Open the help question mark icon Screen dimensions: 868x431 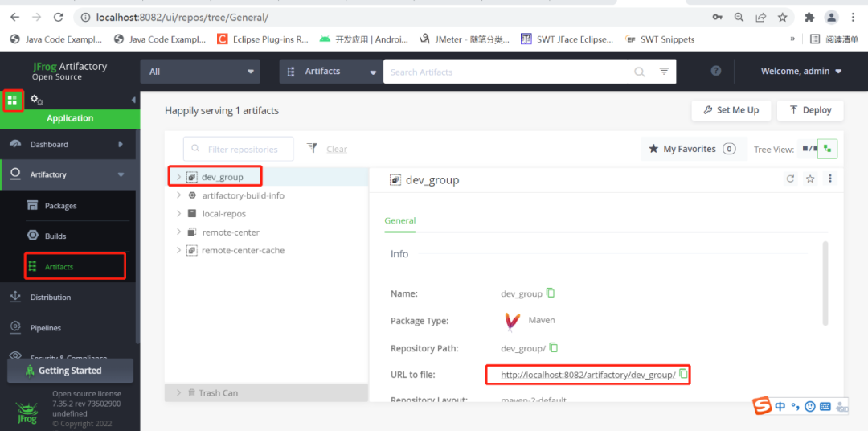[716, 71]
